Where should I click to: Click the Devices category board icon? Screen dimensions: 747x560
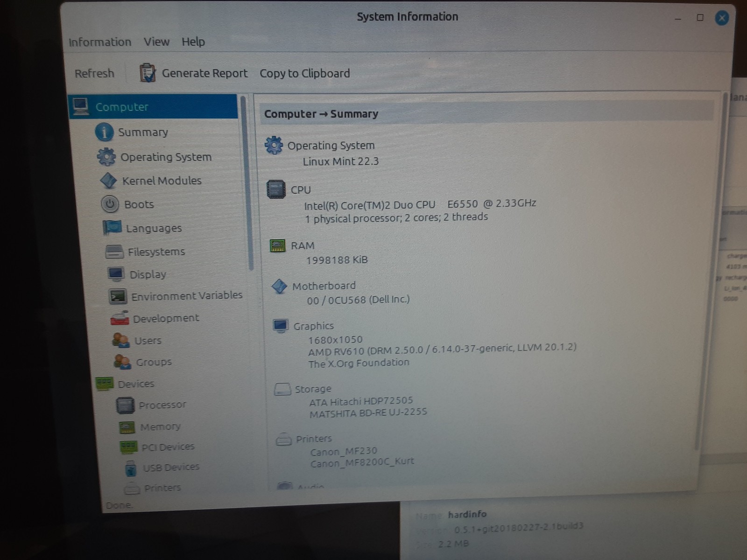105,384
